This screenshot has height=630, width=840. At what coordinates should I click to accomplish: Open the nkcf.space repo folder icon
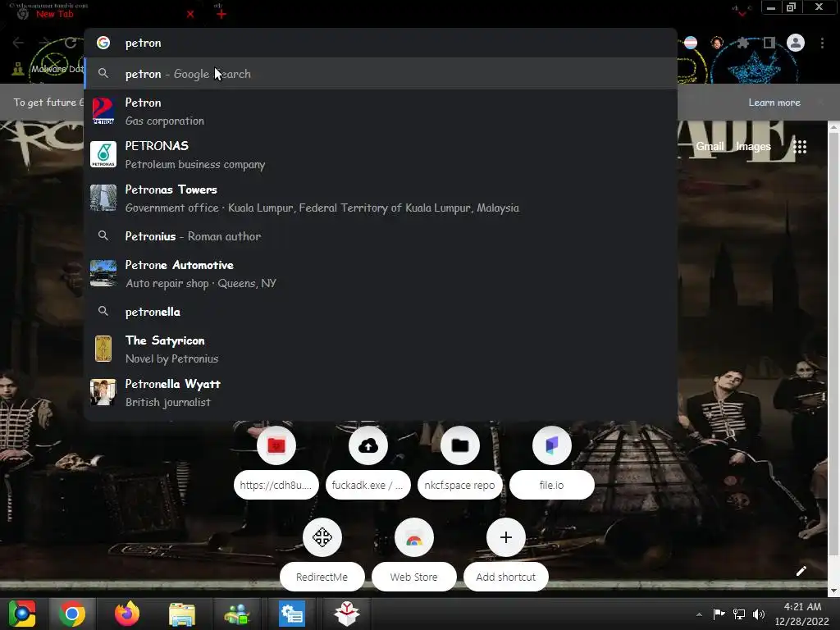[x=460, y=445]
